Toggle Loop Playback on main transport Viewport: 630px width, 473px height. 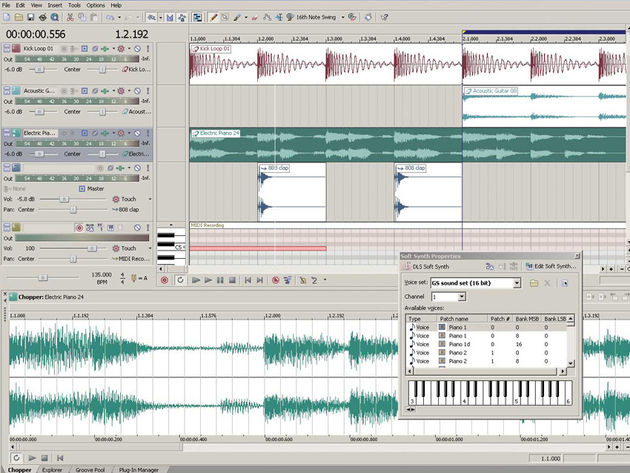180,280
